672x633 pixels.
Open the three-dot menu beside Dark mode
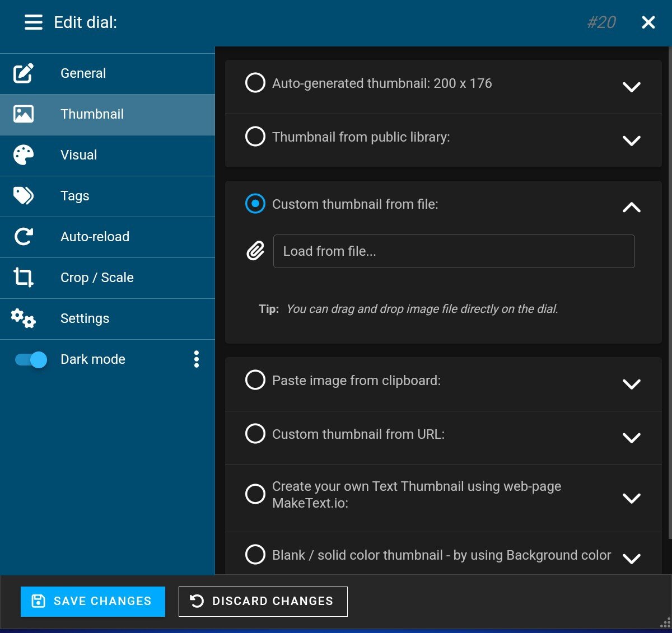point(197,359)
